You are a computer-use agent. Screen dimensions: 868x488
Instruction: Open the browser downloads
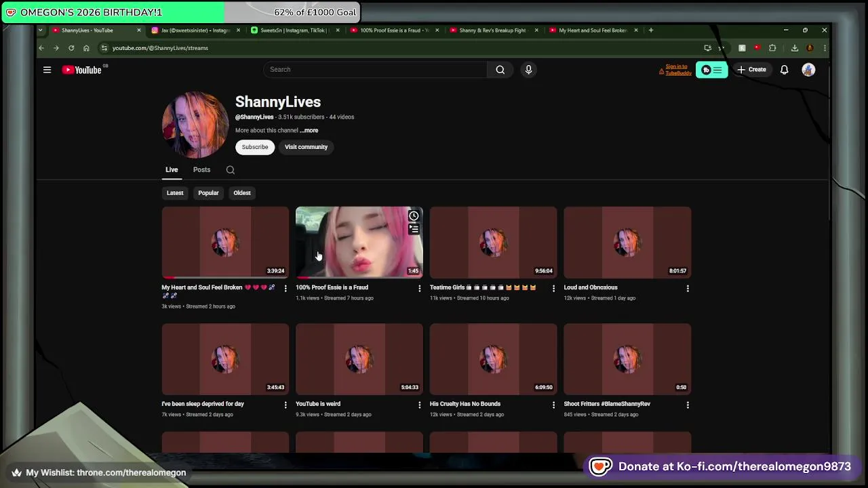point(794,48)
